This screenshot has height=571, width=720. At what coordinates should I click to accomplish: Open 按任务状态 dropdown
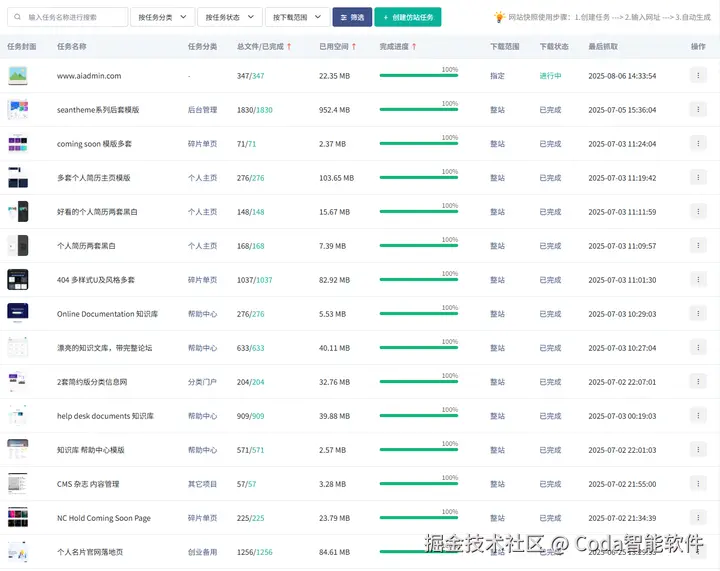coord(230,17)
